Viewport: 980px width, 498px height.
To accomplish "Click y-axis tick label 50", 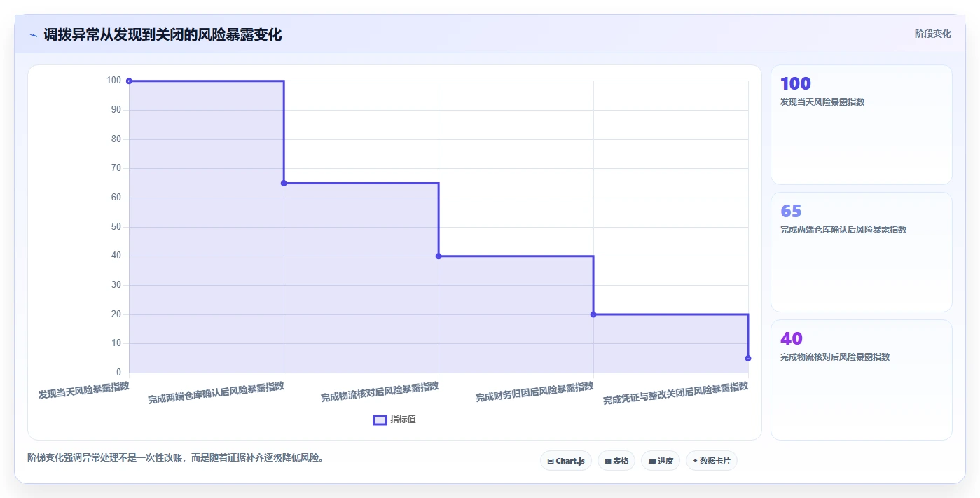I will [116, 227].
